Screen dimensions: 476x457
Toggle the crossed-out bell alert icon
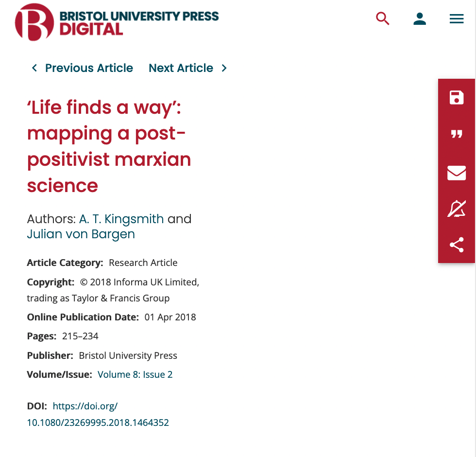(457, 209)
